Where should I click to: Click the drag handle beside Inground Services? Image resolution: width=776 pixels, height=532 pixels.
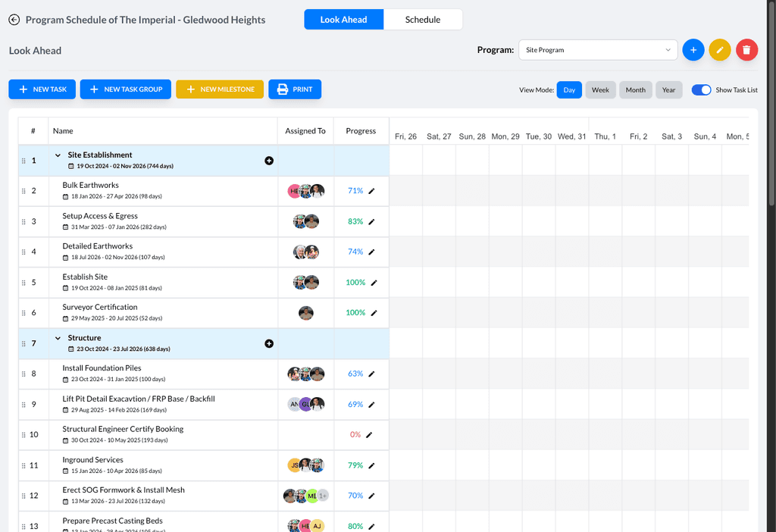23,465
